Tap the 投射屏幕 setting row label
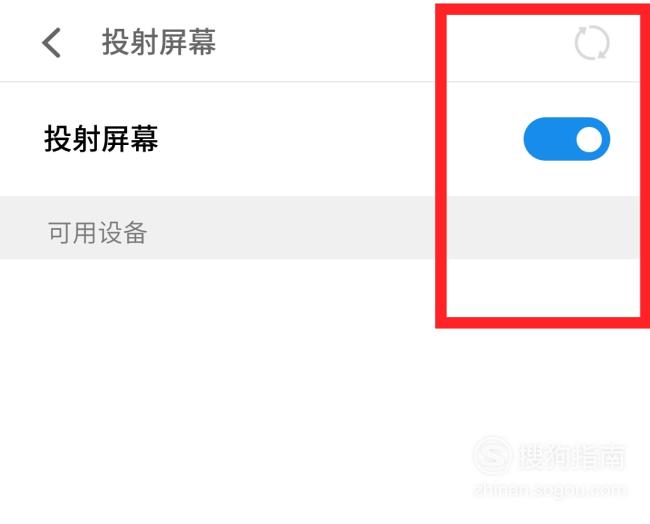 (102, 139)
